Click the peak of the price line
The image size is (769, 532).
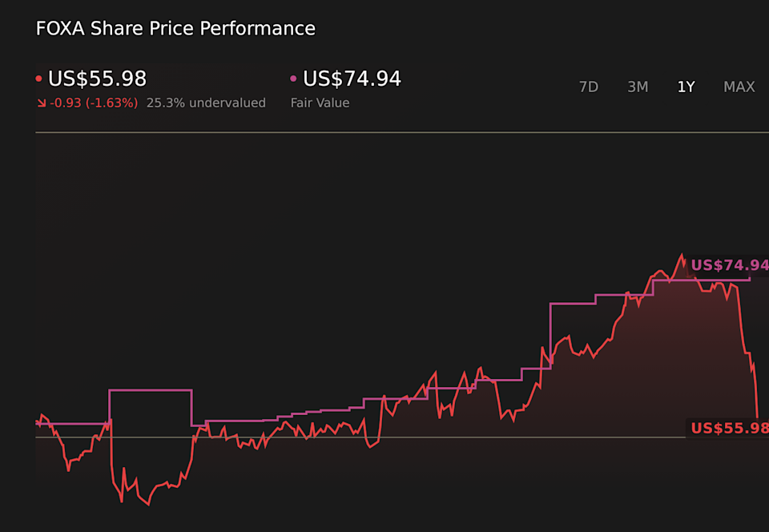pyautogui.click(x=682, y=255)
